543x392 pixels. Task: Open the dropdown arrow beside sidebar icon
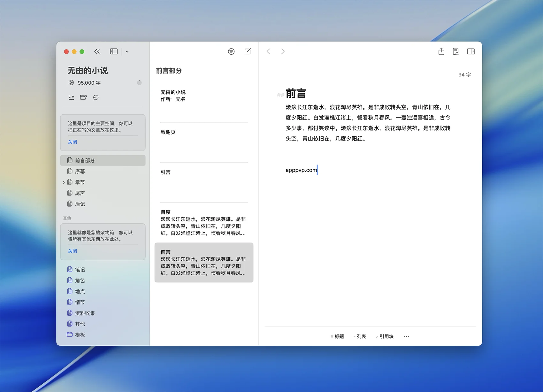(x=127, y=52)
